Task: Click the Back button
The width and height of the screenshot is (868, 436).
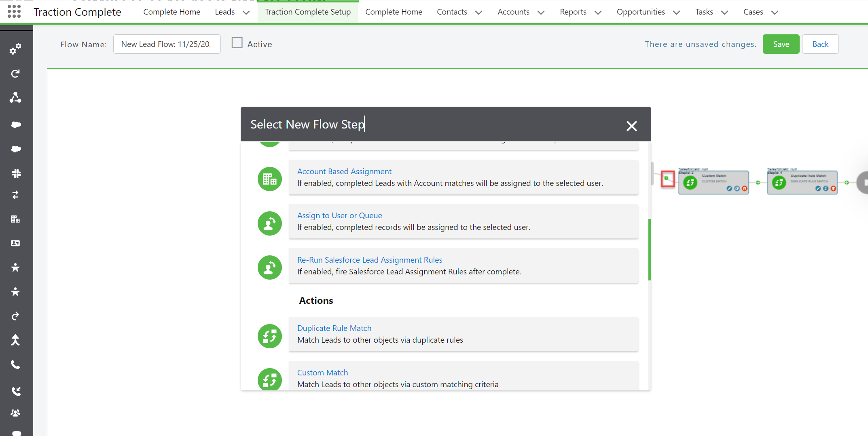Action: pyautogui.click(x=820, y=44)
